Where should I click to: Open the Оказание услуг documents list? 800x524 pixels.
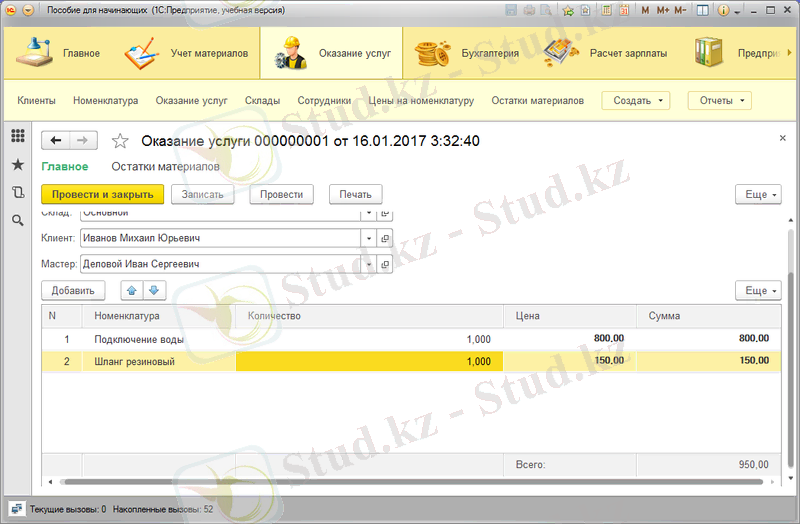click(x=191, y=101)
